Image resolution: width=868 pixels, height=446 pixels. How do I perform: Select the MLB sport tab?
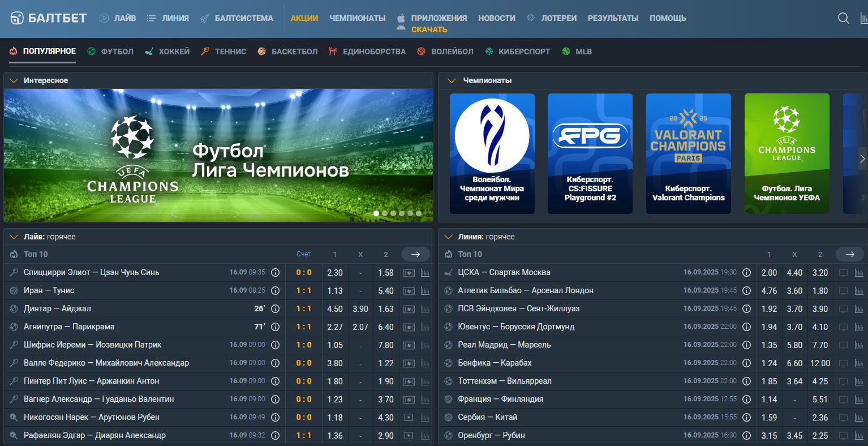tap(577, 52)
